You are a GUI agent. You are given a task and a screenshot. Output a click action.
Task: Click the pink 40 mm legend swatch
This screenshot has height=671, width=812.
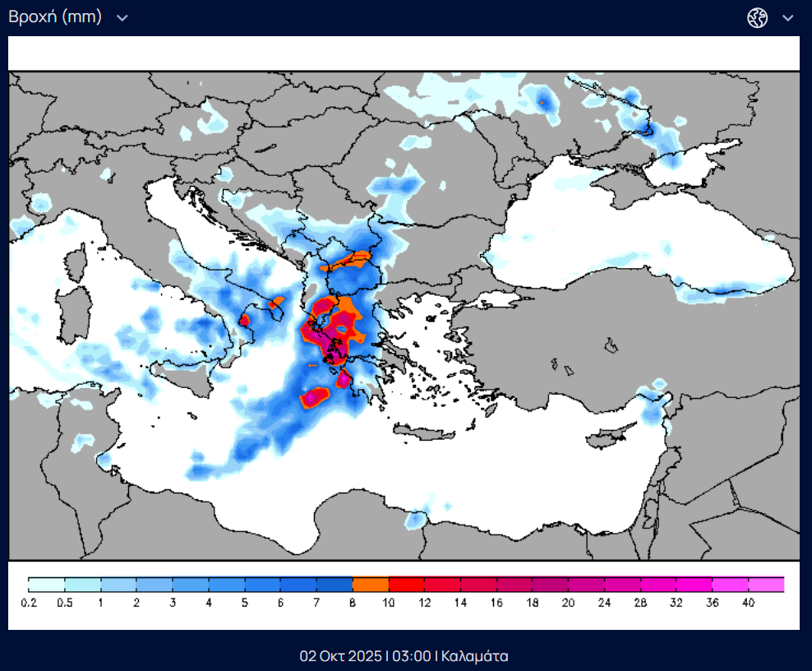tap(766, 585)
